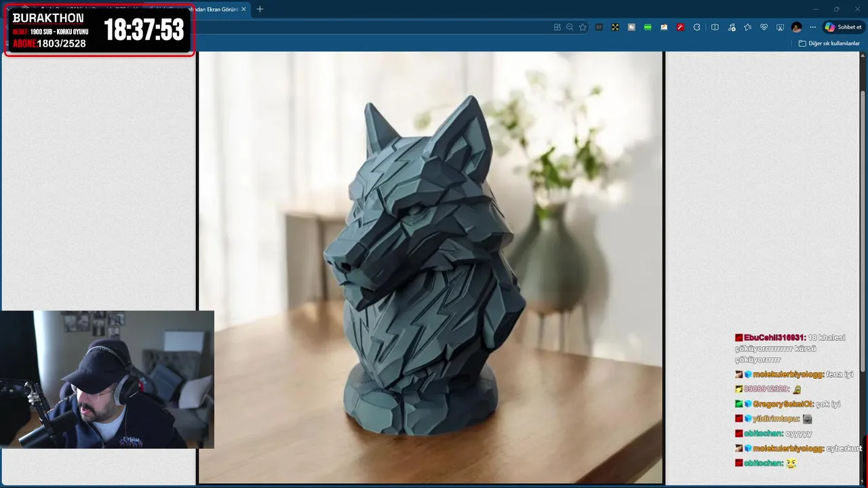Click the wolf head sculpture image
This screenshot has height=488, width=868.
click(x=431, y=268)
